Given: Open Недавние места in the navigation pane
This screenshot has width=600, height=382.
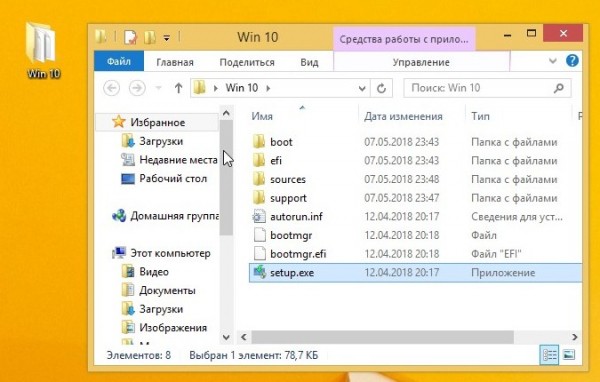Looking at the screenshot, I should pyautogui.click(x=170, y=160).
